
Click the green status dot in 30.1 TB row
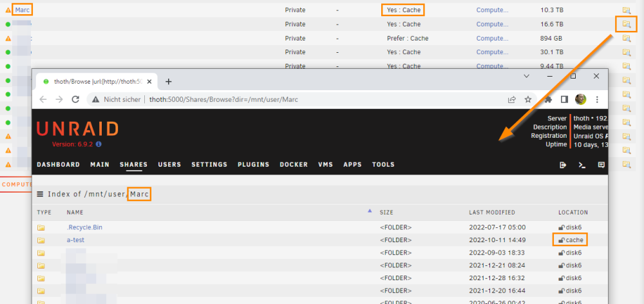[x=8, y=52]
